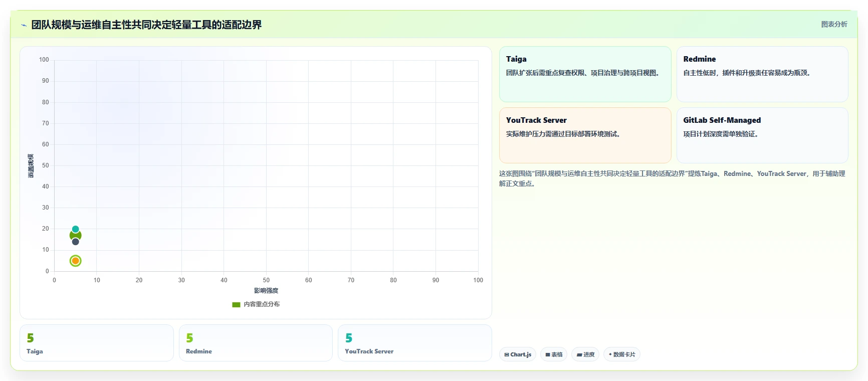Viewport: 868px width, 381px height.
Task: Click the dark slate data point
Action: (x=75, y=242)
